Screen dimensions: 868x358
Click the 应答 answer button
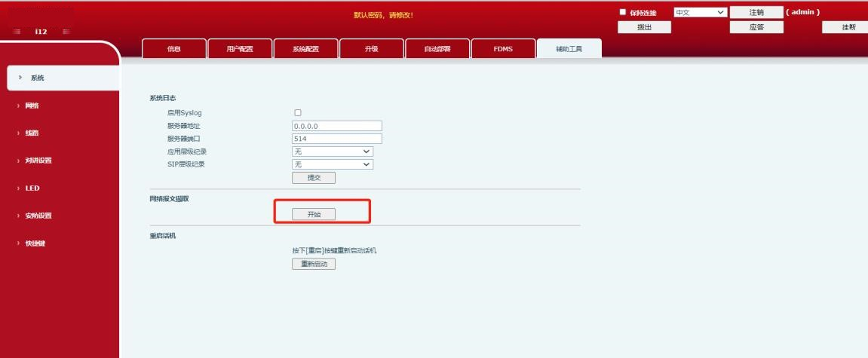pyautogui.click(x=756, y=27)
